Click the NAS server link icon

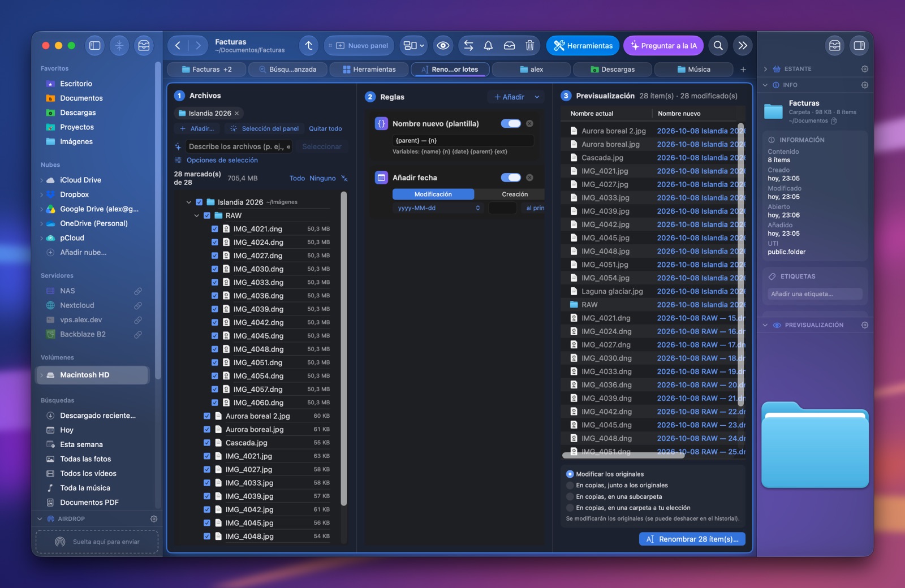coord(138,291)
